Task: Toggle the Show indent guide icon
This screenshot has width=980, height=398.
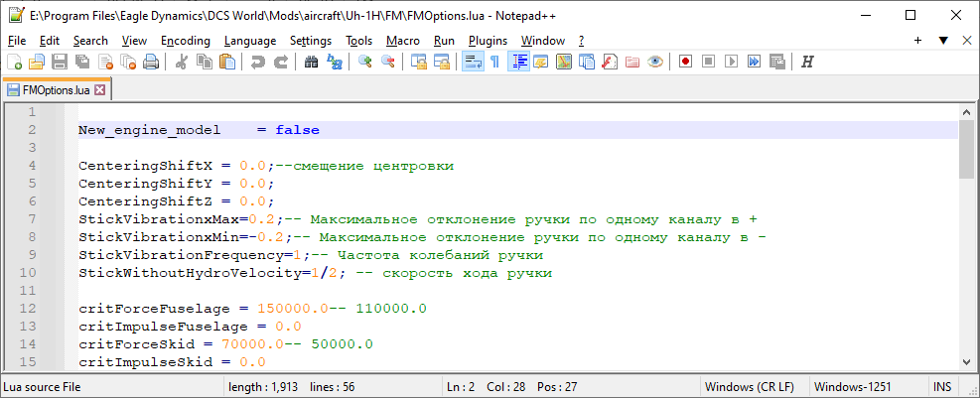Action: 518,62
